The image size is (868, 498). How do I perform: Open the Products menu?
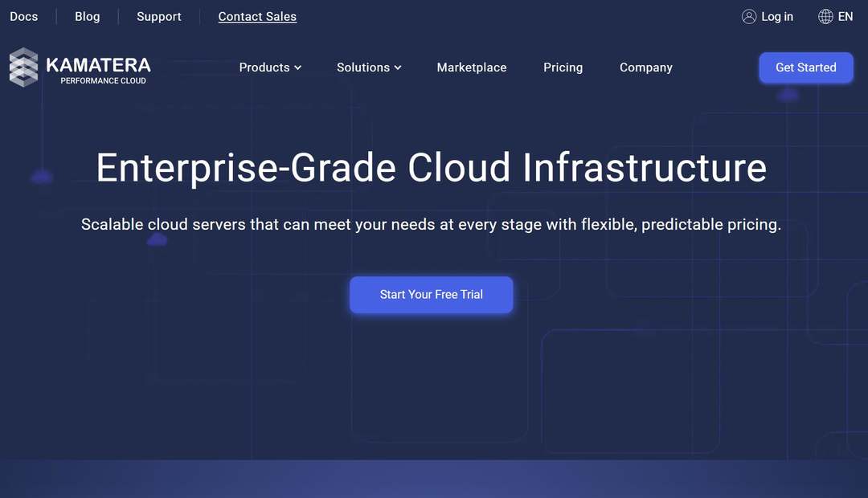[264, 67]
